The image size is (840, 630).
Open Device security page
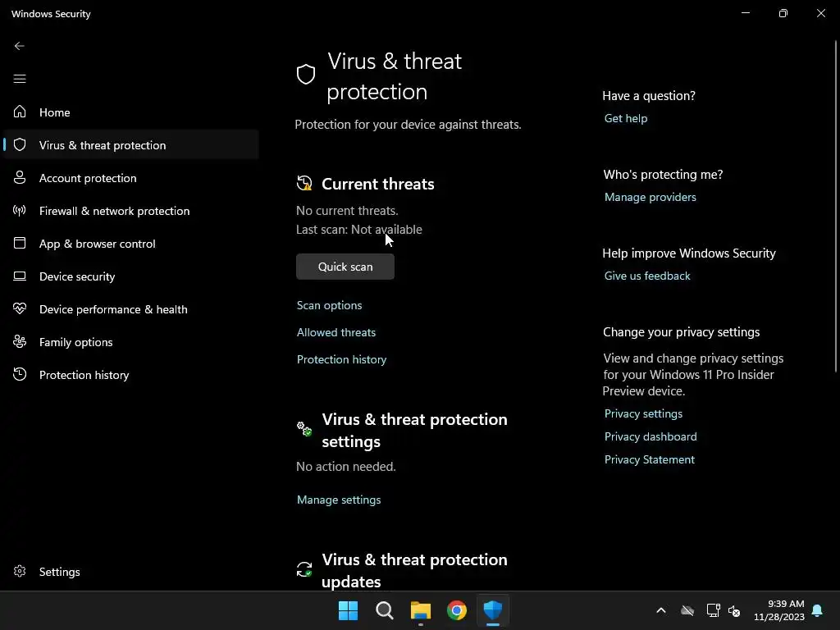click(x=131, y=276)
